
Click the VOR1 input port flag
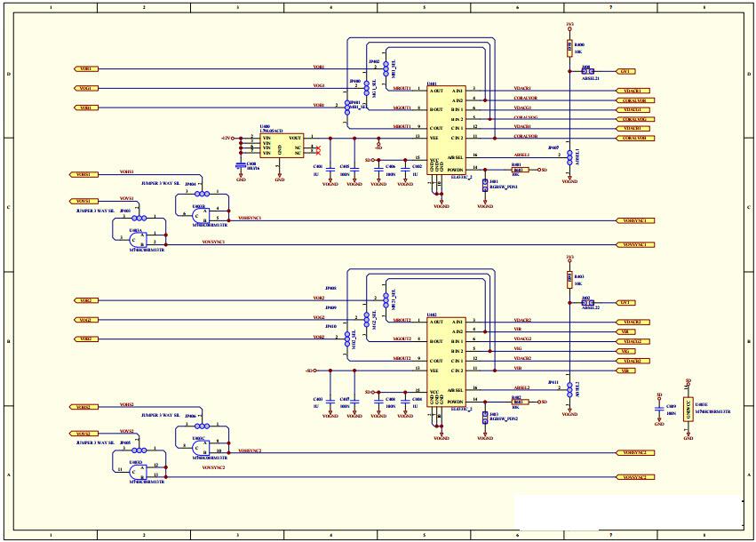(84, 67)
